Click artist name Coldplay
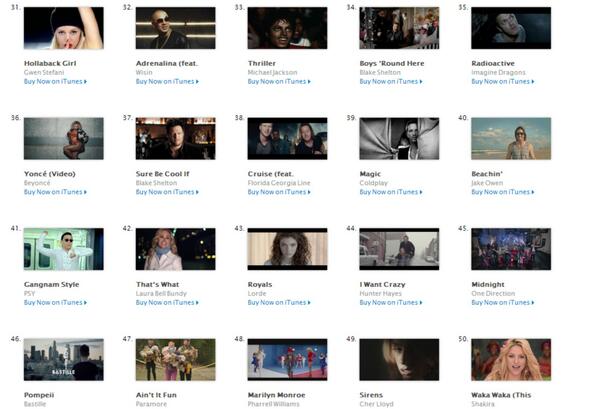Screen dimensions: 600x409 [x=374, y=183]
